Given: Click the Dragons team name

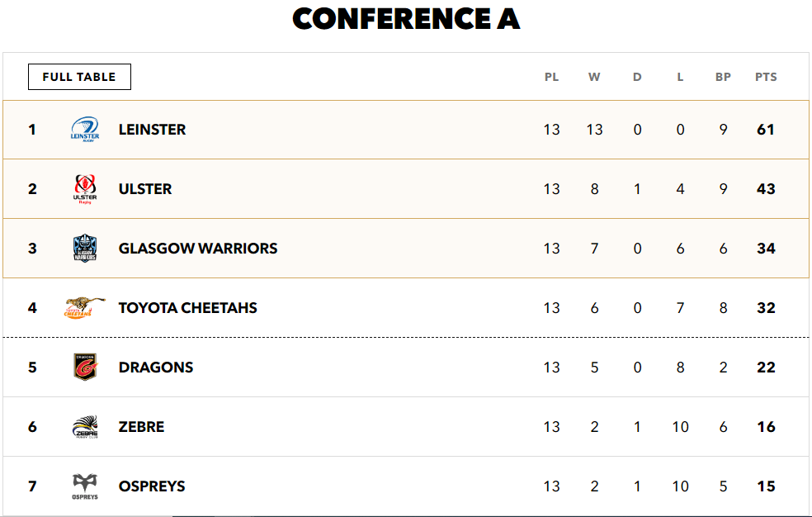Looking at the screenshot, I should (156, 368).
